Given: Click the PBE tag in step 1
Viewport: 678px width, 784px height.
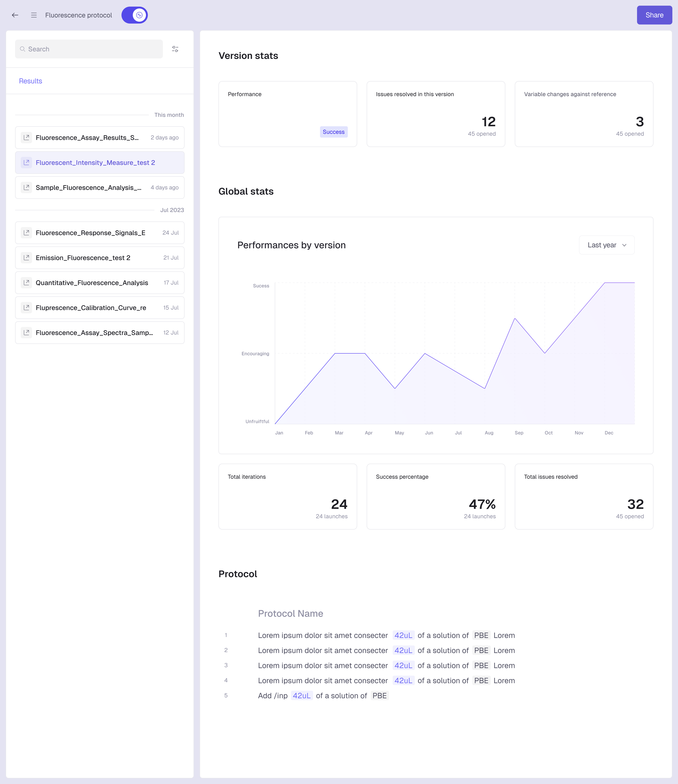Looking at the screenshot, I should click(x=481, y=636).
